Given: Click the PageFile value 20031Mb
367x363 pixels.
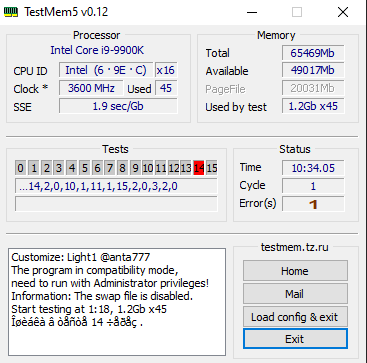Looking at the screenshot, I should pos(313,88).
